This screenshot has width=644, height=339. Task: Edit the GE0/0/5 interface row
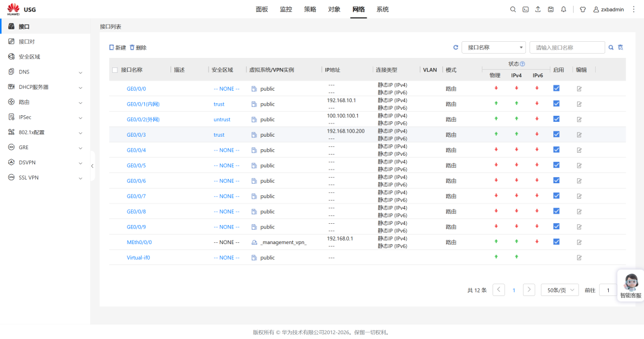(x=579, y=165)
